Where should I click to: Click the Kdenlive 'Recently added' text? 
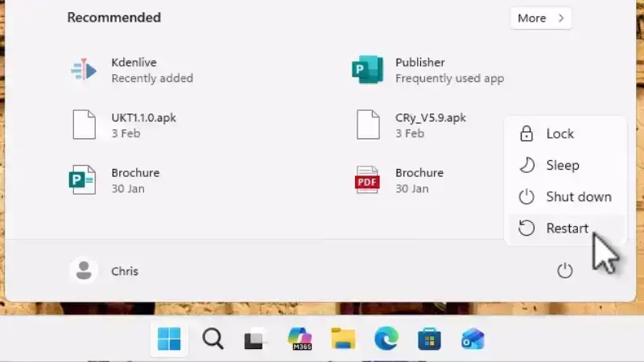(152, 78)
